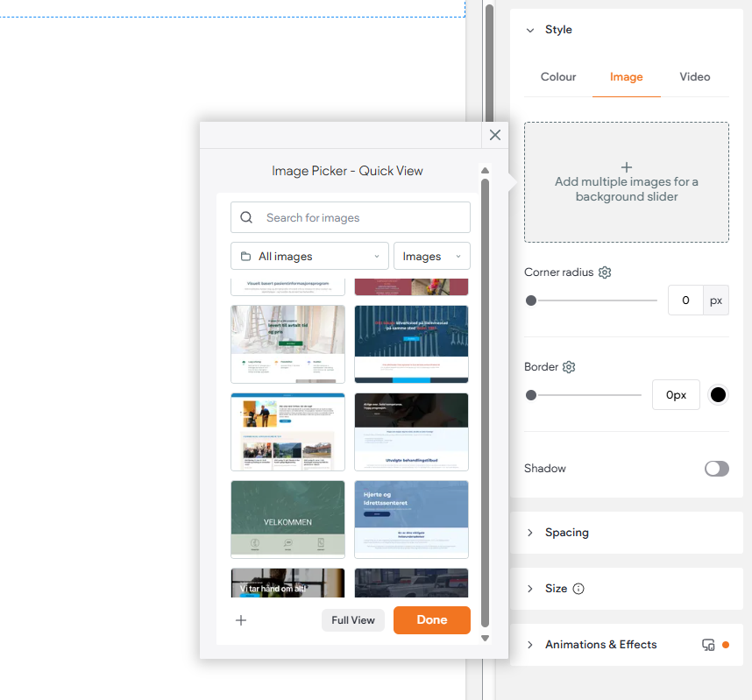
Task: Click the plus icon to upload image
Action: [241, 620]
